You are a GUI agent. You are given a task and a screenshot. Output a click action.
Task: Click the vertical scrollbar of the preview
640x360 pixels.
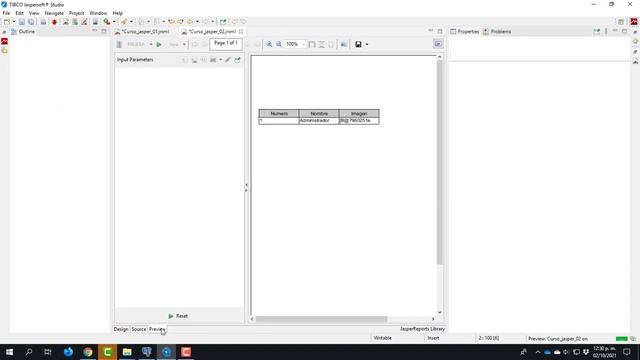pyautogui.click(x=439, y=162)
